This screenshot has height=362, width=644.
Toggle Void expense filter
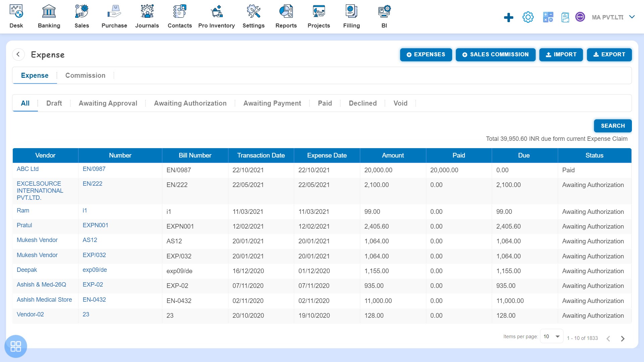coord(401,103)
